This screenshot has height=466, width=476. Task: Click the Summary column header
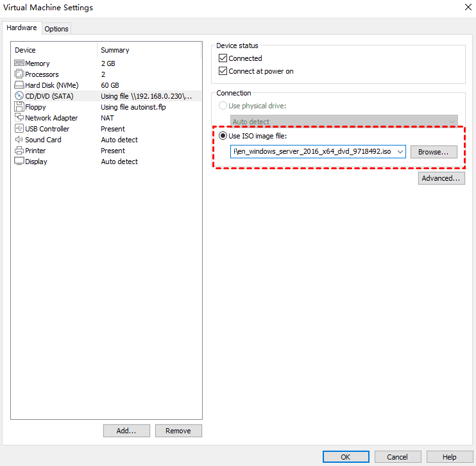click(x=115, y=50)
